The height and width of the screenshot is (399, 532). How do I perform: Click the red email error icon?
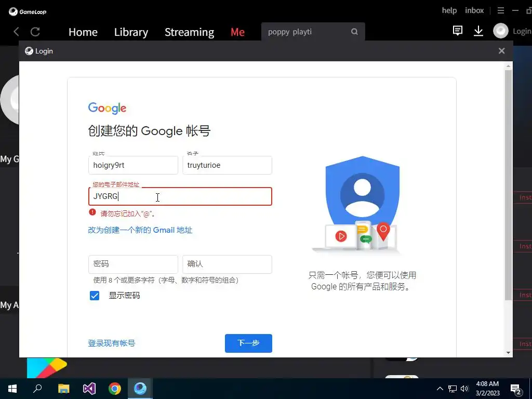coord(92,212)
